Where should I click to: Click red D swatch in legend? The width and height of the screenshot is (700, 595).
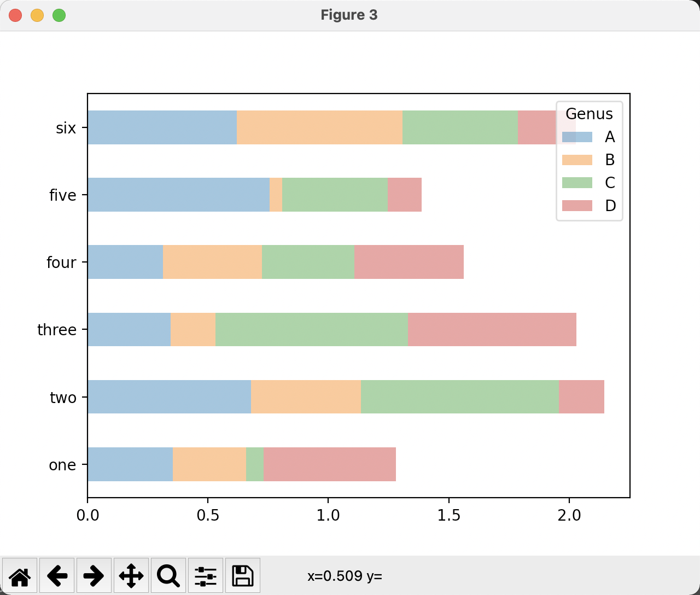coord(577,206)
